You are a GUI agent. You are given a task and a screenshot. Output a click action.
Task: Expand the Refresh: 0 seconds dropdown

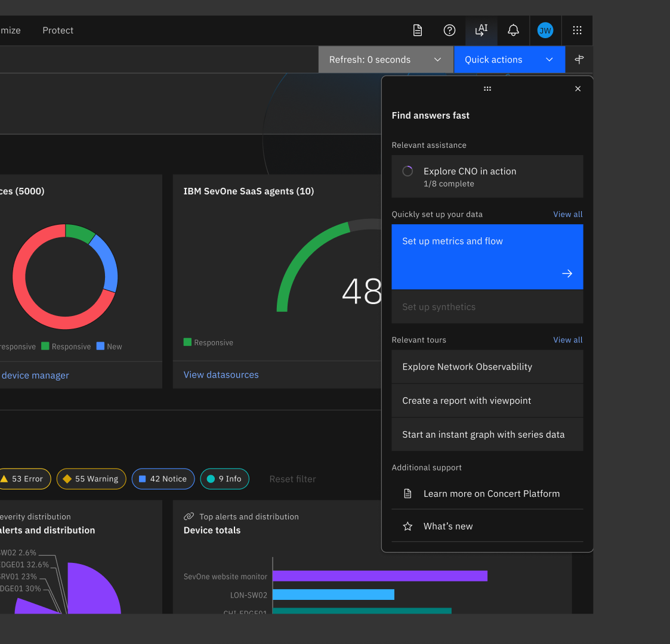pos(386,60)
